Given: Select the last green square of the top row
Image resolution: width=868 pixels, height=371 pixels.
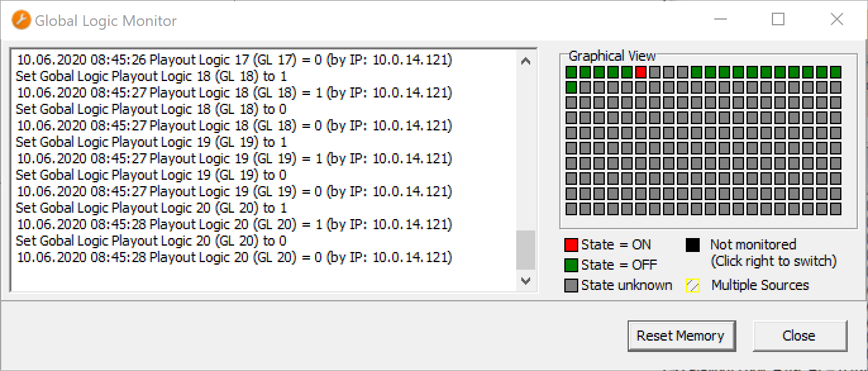Looking at the screenshot, I should click(835, 72).
